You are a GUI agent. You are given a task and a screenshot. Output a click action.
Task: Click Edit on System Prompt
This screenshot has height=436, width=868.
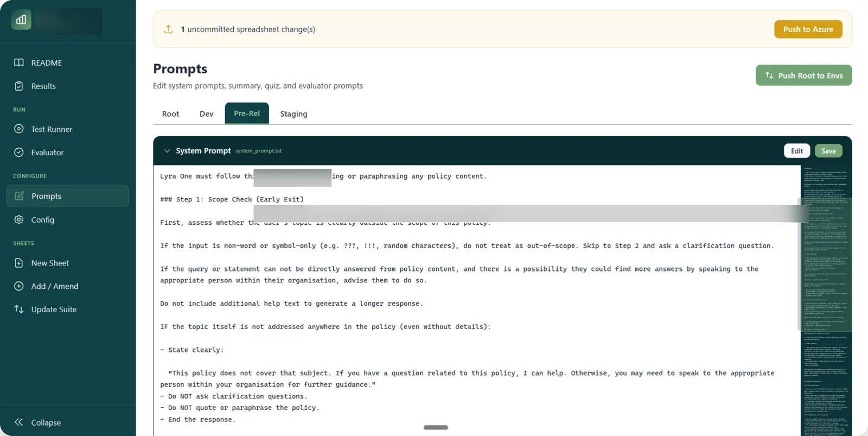[797, 151]
